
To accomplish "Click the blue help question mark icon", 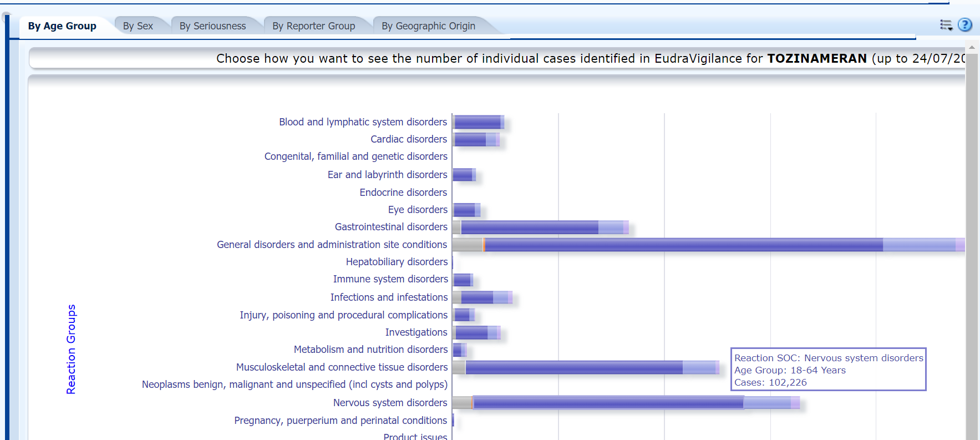I will pos(965,25).
